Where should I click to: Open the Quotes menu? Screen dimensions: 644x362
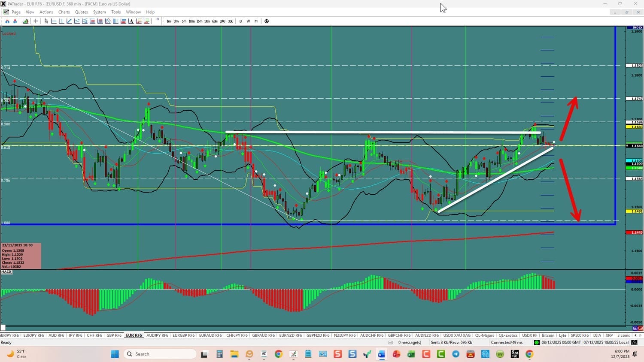[81, 12]
